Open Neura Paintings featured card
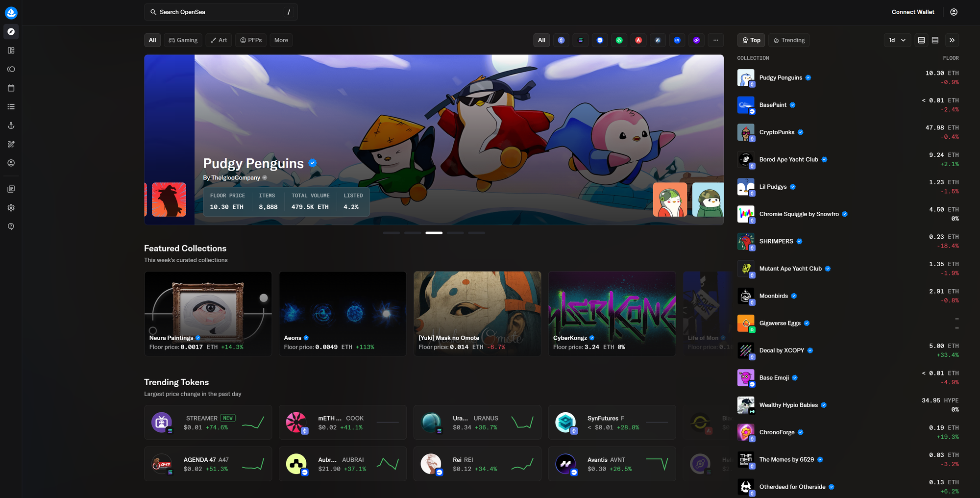 pos(208,314)
